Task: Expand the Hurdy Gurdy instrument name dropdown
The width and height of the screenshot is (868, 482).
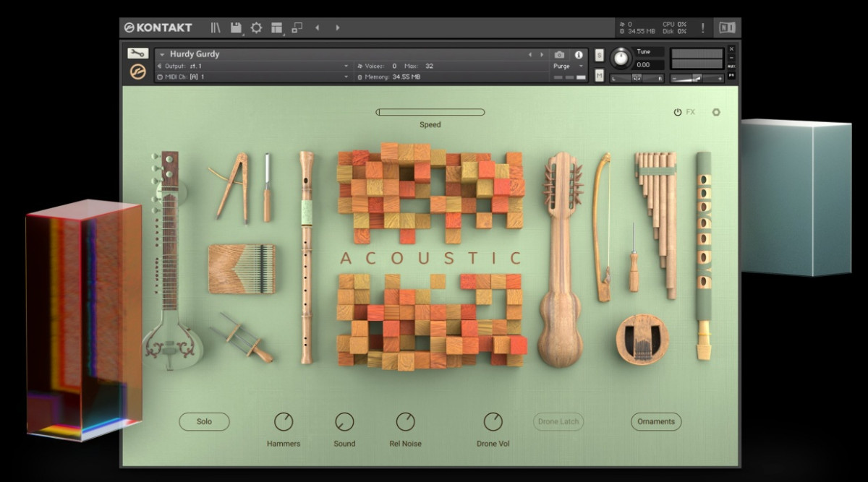Action: (162, 54)
